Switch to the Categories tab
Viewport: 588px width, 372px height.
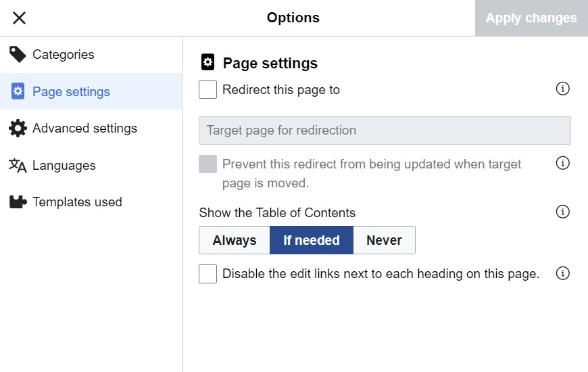[x=64, y=55]
